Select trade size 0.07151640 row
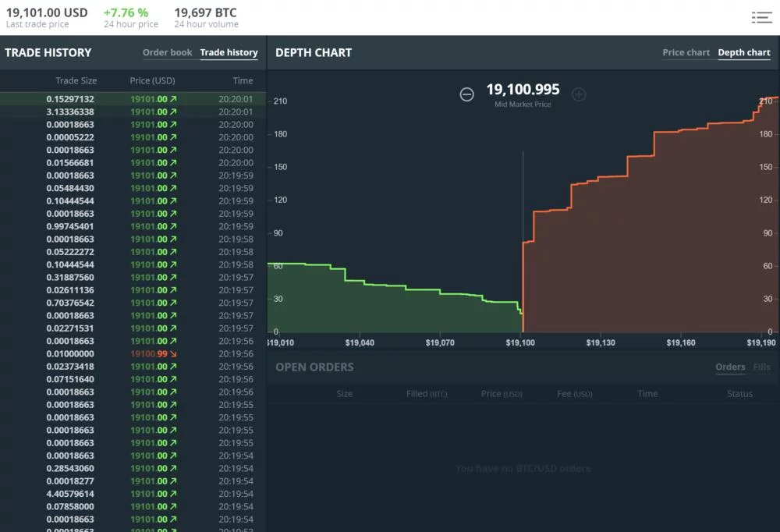This screenshot has width=780, height=532. (x=133, y=379)
